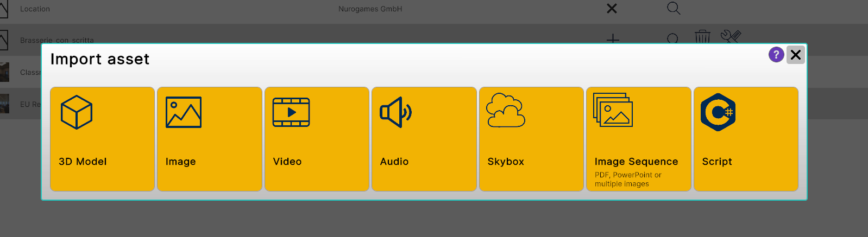Viewport: 868px width, 237px height.
Task: Open the tools icon for Brasserie row
Action: tap(731, 36)
